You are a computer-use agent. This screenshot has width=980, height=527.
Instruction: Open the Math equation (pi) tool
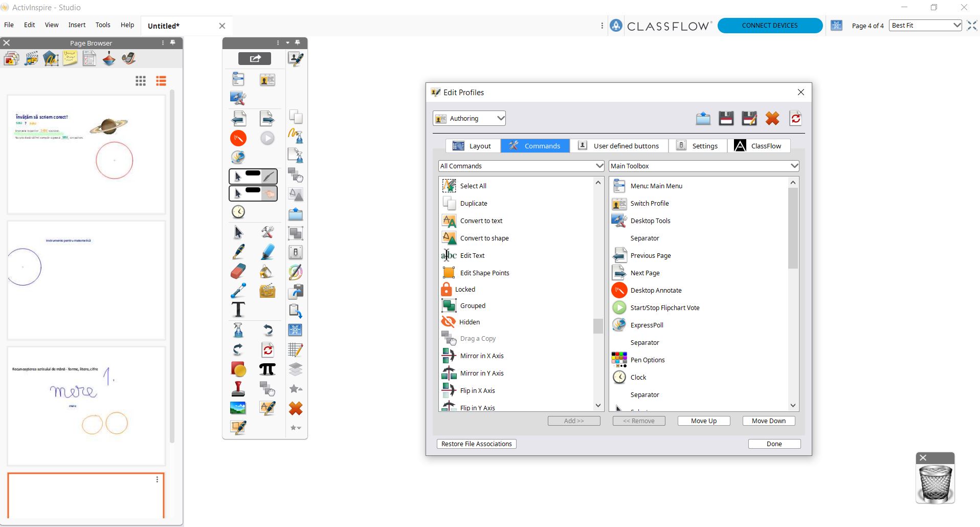coord(267,369)
